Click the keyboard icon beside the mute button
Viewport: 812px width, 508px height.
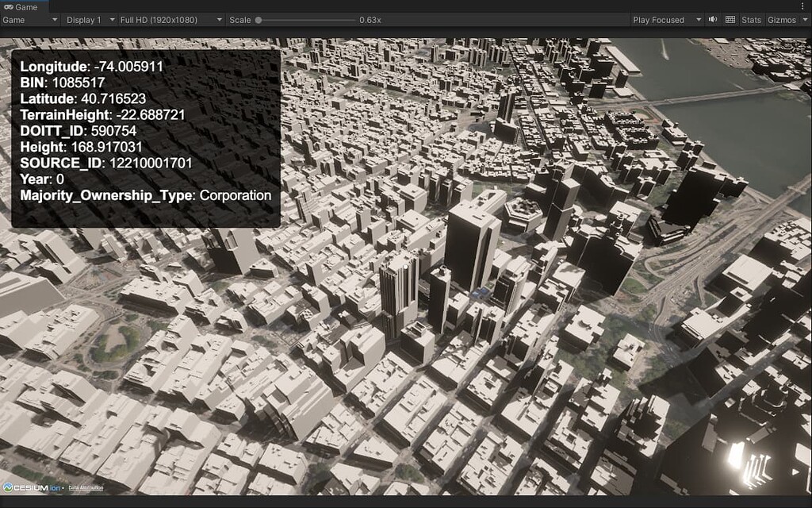click(732, 20)
